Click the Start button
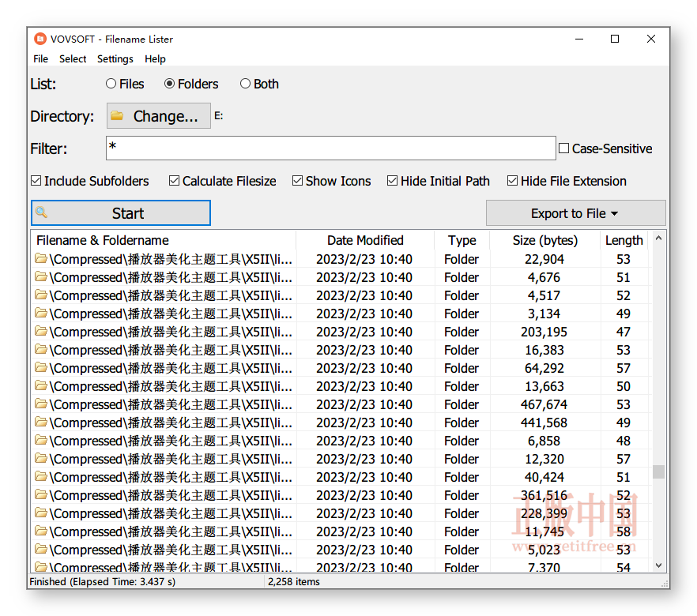 pos(121,212)
